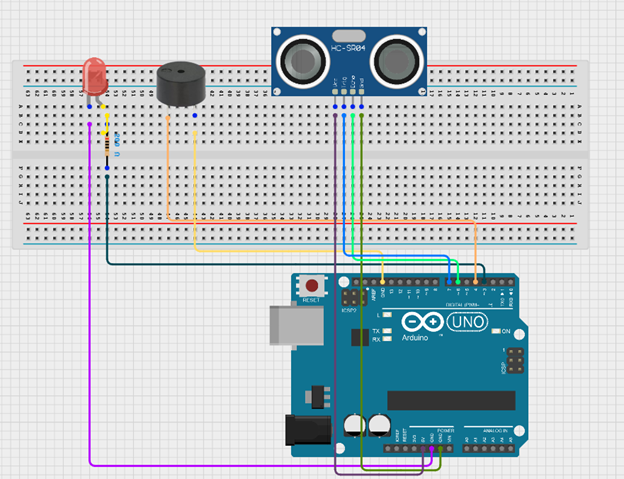Click the Arduino text under the logo
Screen dimensions: 624x479
click(415, 338)
